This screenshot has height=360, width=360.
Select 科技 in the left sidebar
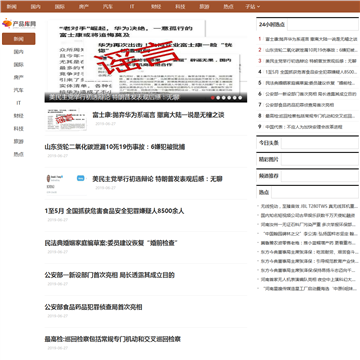click(x=19, y=128)
